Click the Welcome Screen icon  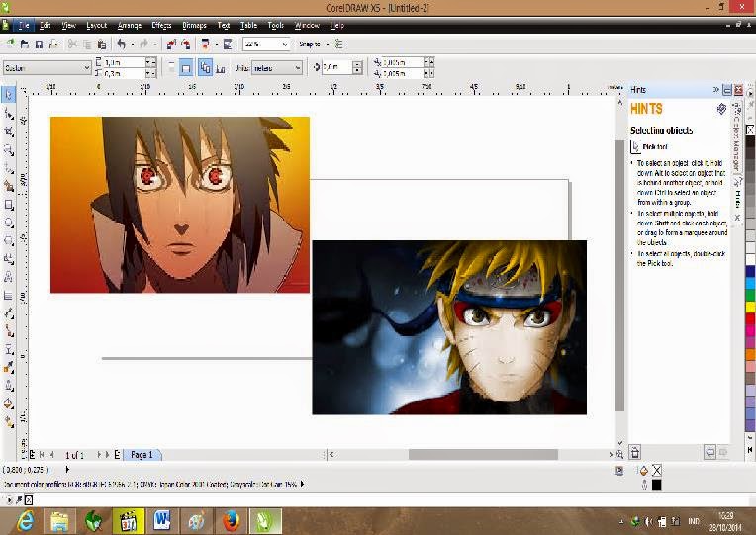click(228, 45)
